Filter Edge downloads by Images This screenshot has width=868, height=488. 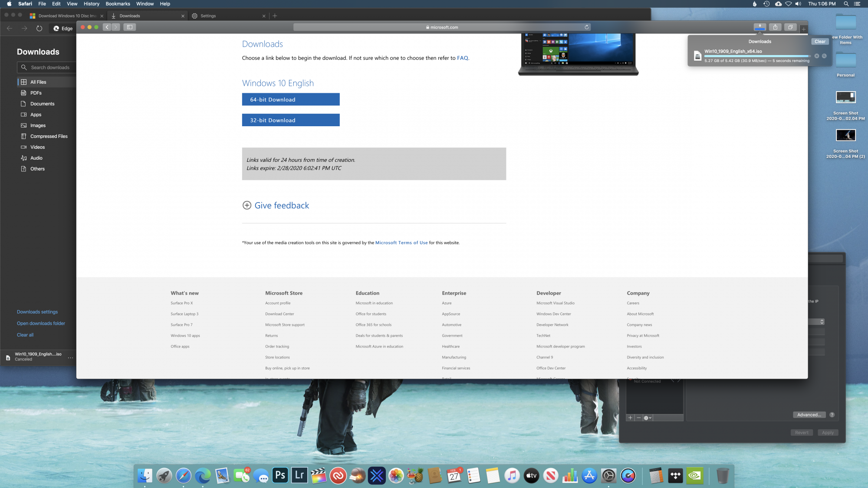click(x=47, y=125)
